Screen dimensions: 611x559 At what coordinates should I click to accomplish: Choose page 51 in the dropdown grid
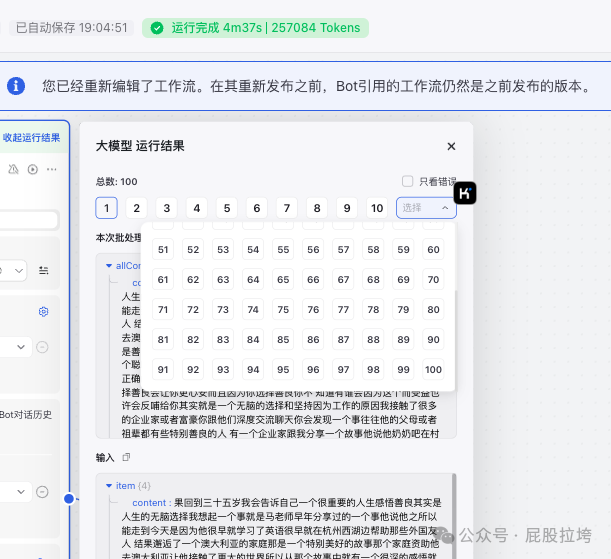(163, 249)
